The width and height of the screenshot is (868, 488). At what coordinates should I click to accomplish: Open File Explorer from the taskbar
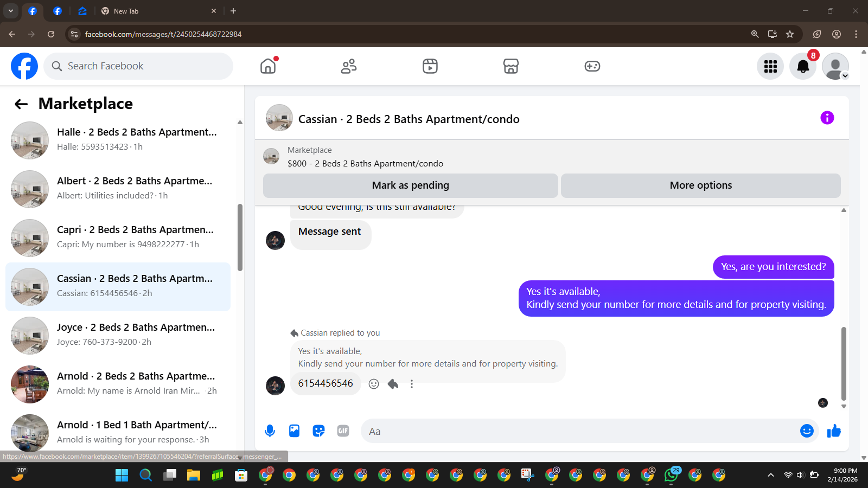pyautogui.click(x=194, y=476)
